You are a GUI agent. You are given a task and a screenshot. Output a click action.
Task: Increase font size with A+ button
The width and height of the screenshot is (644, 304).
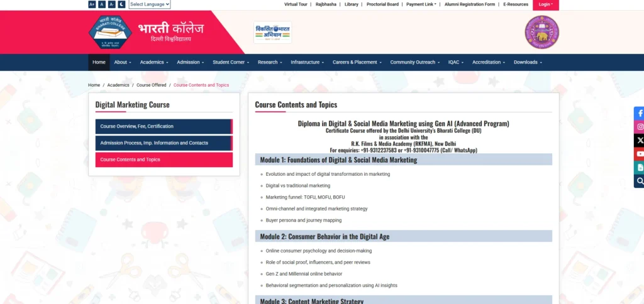pos(92,4)
